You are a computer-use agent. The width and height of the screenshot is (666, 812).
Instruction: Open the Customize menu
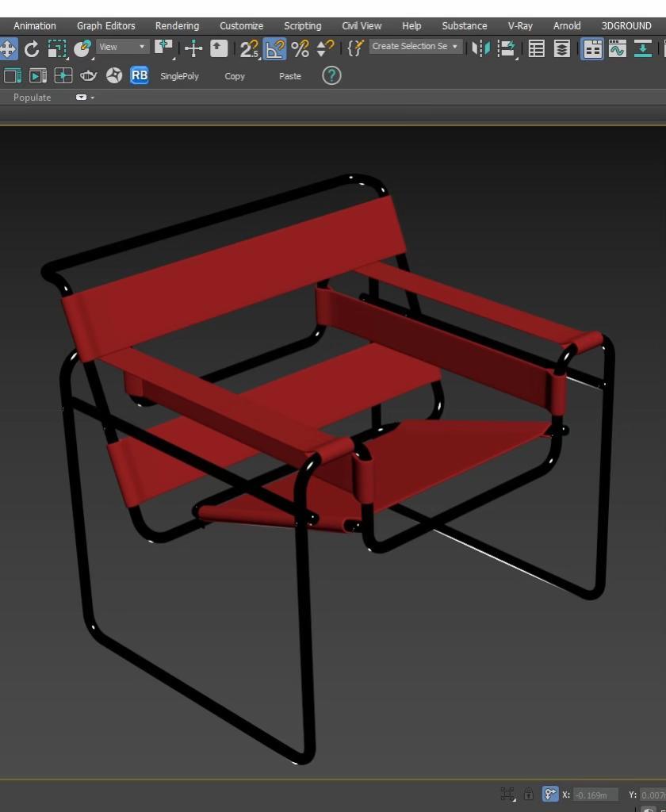click(x=241, y=26)
